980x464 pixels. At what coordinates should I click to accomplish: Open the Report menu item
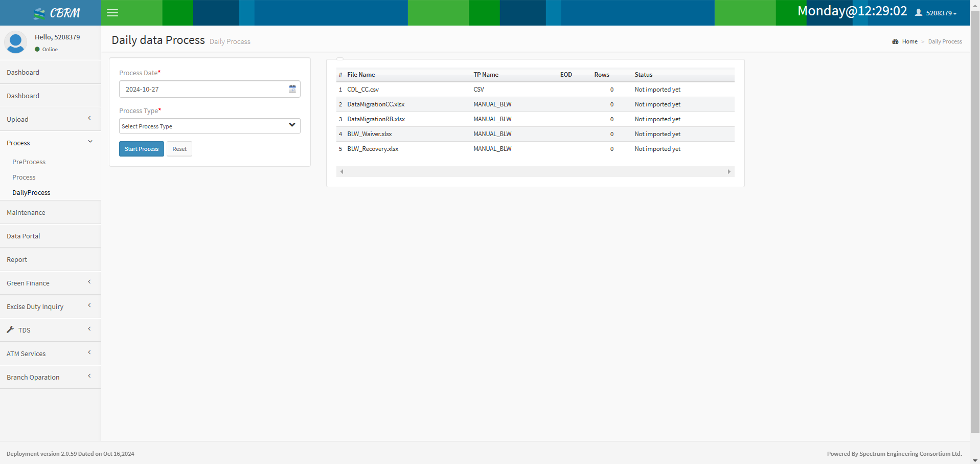[50, 259]
